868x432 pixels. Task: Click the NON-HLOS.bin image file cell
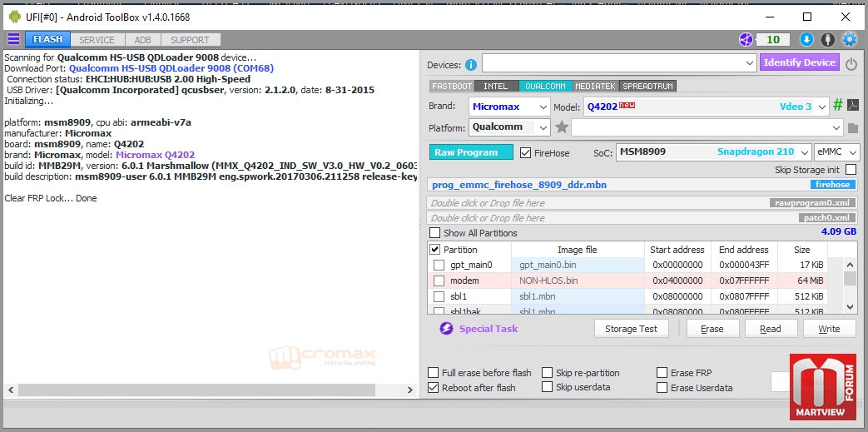(578, 281)
